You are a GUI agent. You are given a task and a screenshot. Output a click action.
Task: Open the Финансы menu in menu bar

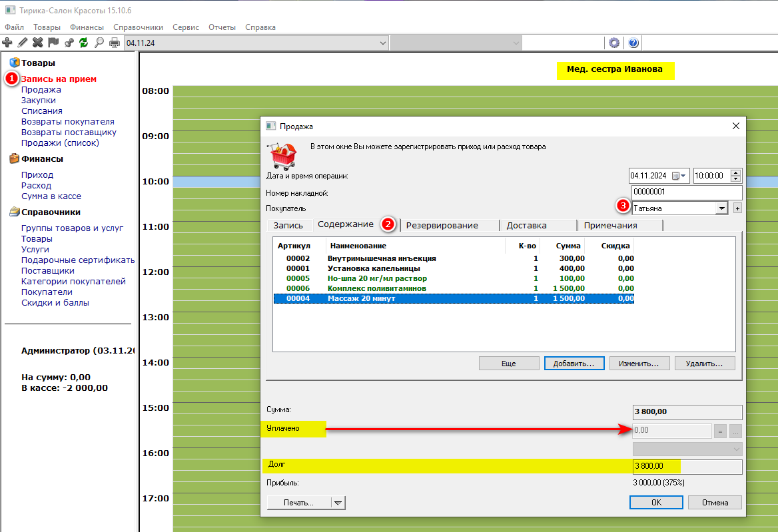click(x=87, y=27)
